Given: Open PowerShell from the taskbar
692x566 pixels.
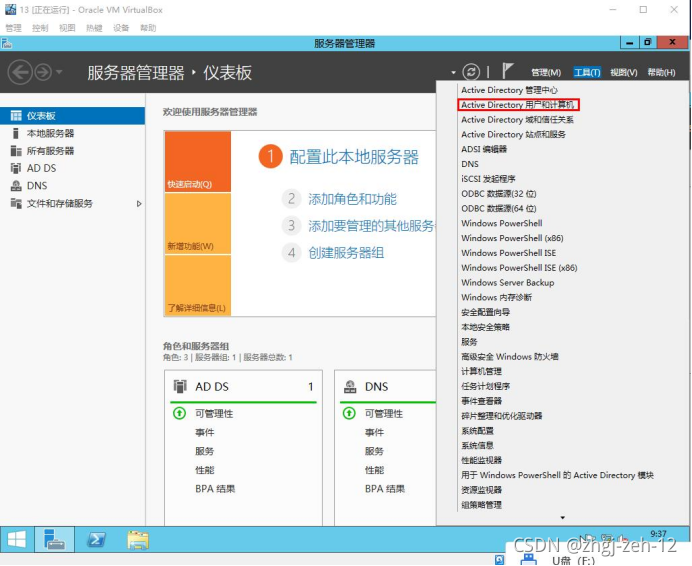Looking at the screenshot, I should tap(96, 539).
